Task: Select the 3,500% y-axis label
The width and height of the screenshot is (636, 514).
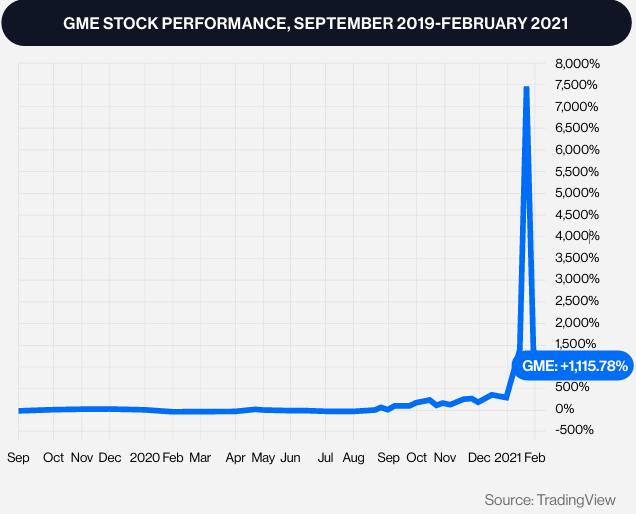Action: [577, 258]
